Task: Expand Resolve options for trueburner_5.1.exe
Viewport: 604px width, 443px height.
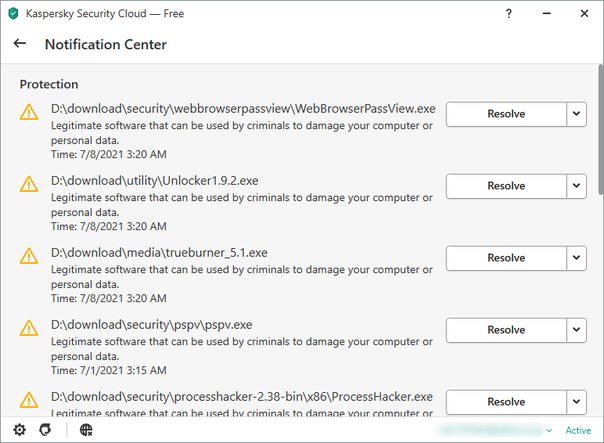Action: pos(577,258)
